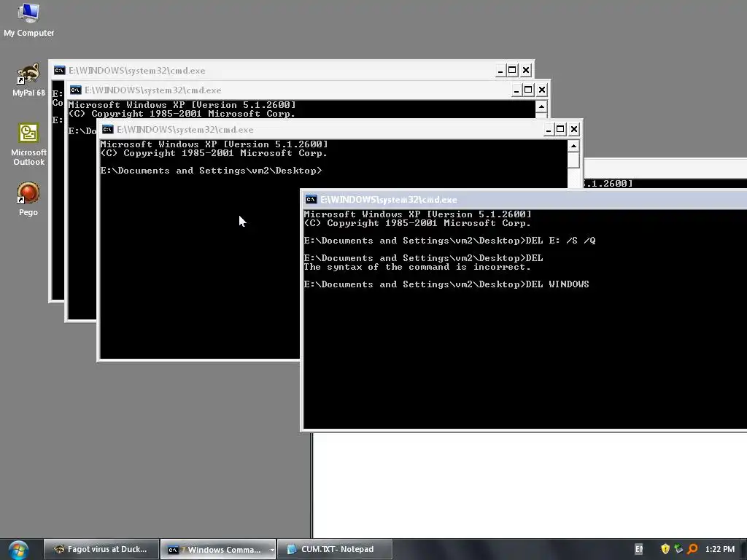Image resolution: width=747 pixels, height=560 pixels.
Task: Click the system menu icon of the backmost cmd window
Action: 59,71
